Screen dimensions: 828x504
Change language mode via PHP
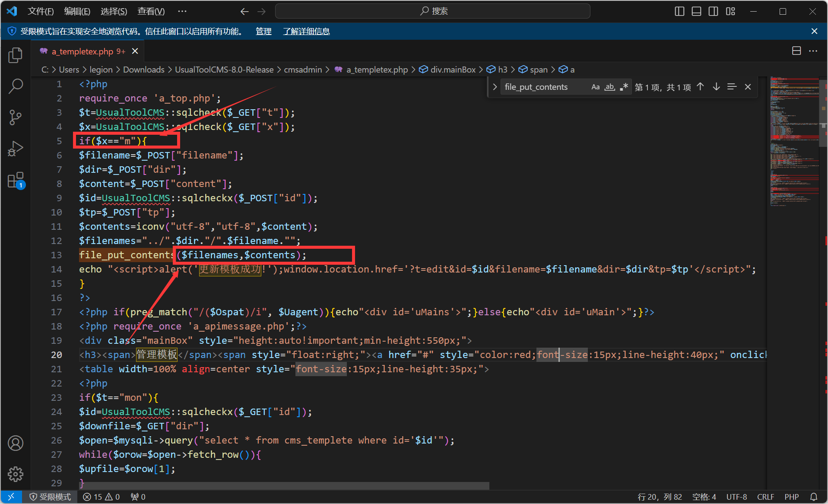pos(791,497)
